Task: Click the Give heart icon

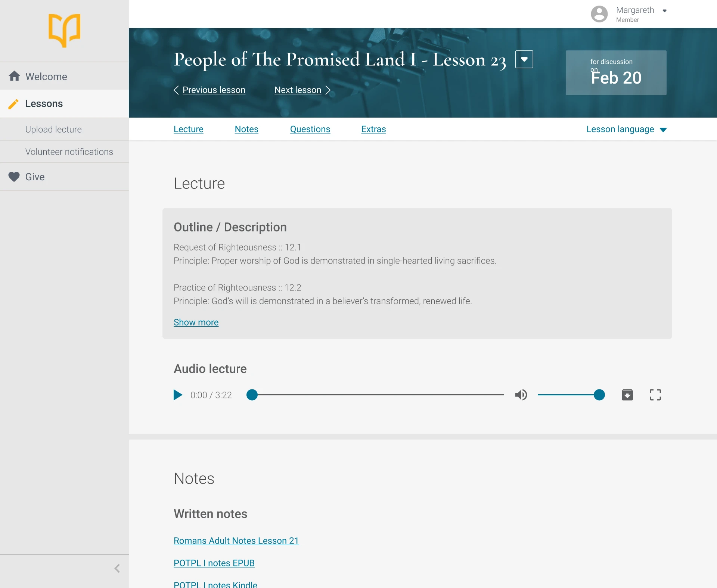Action: click(x=14, y=177)
